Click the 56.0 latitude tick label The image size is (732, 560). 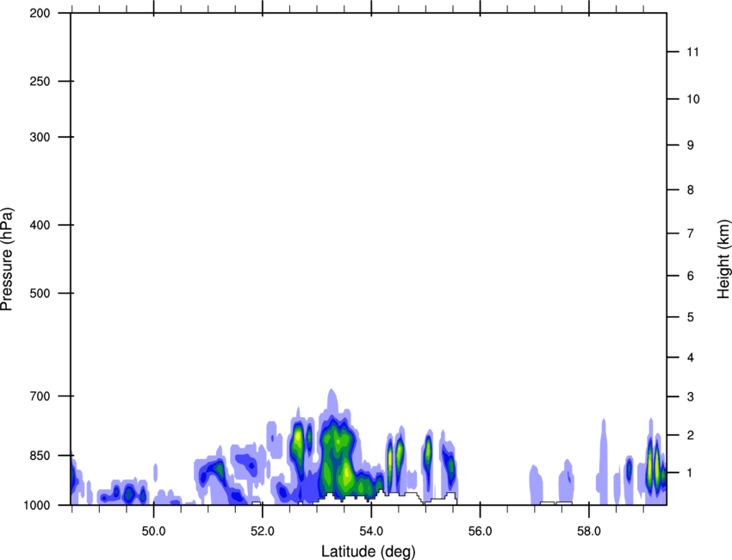480,532
